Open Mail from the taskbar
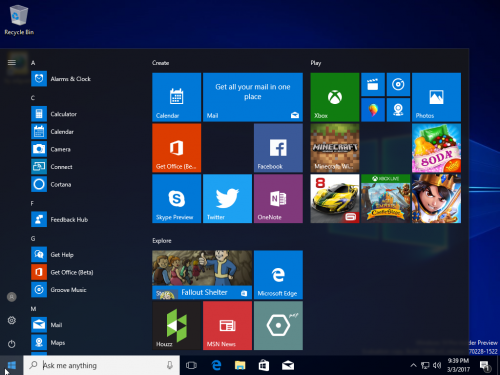The image size is (500, 375). click(288, 365)
